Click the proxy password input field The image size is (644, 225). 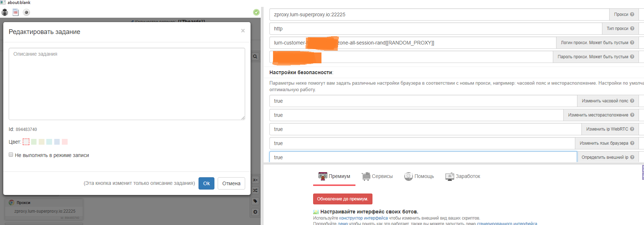pyautogui.click(x=411, y=57)
